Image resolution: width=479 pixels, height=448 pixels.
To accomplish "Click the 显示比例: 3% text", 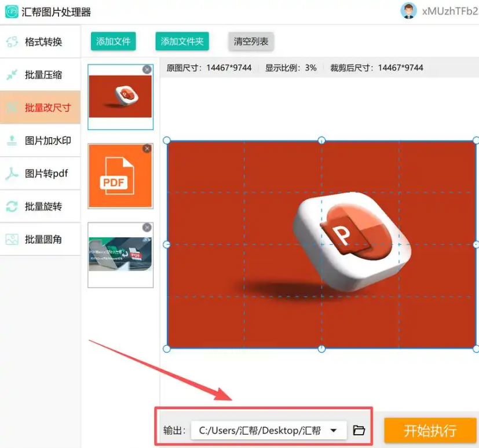I will 291,68.
